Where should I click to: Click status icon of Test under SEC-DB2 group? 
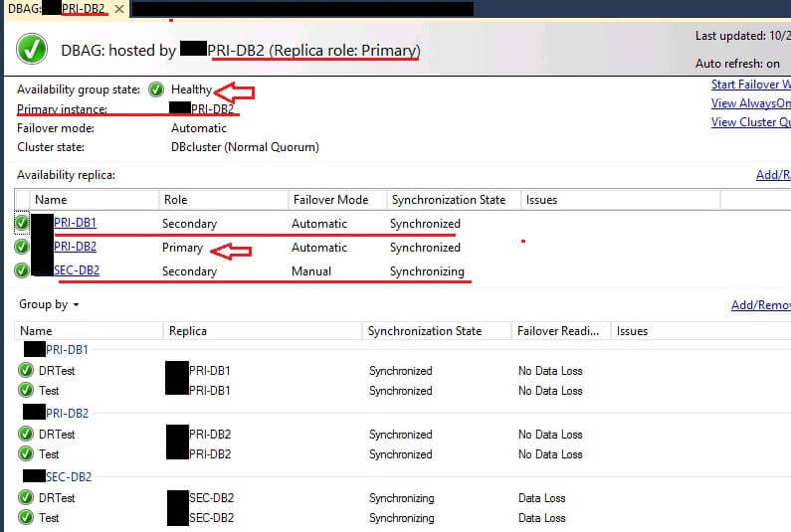coord(26,517)
